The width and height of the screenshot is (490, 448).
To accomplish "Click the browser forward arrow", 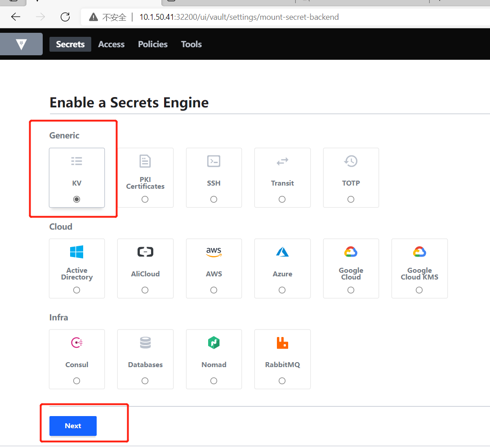I will click(40, 17).
